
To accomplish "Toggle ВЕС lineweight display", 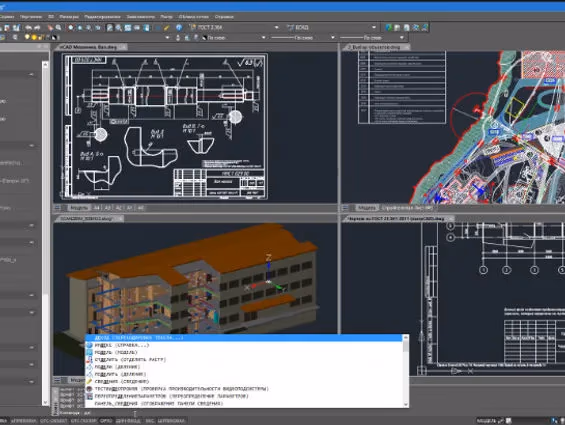I will pos(150,421).
